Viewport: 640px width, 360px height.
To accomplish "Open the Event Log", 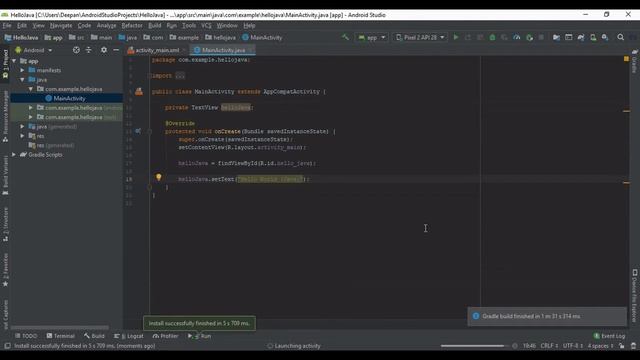I will pos(609,336).
